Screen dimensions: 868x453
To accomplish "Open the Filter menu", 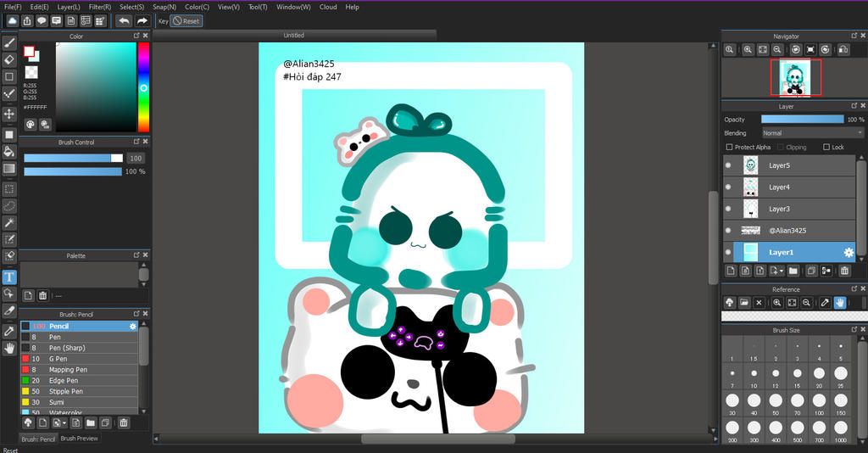I will point(99,7).
